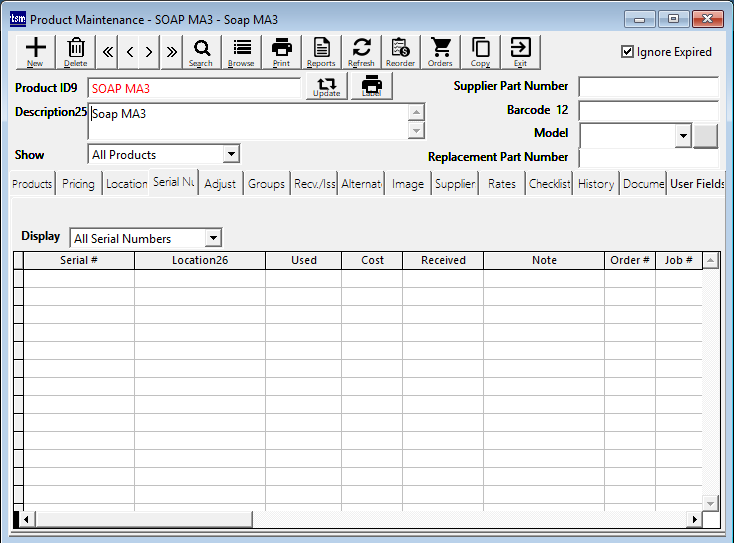Click the Used column header
This screenshot has height=543, width=734.
304,260
